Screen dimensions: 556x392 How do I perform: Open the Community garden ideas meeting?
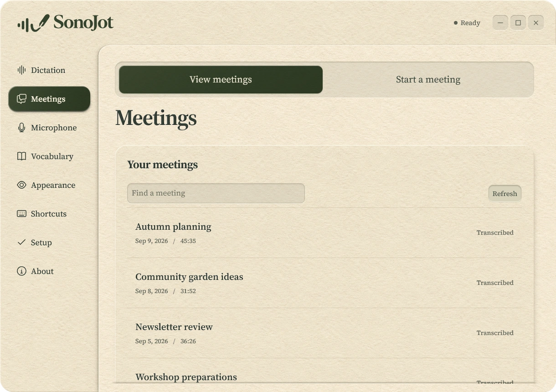click(x=324, y=283)
